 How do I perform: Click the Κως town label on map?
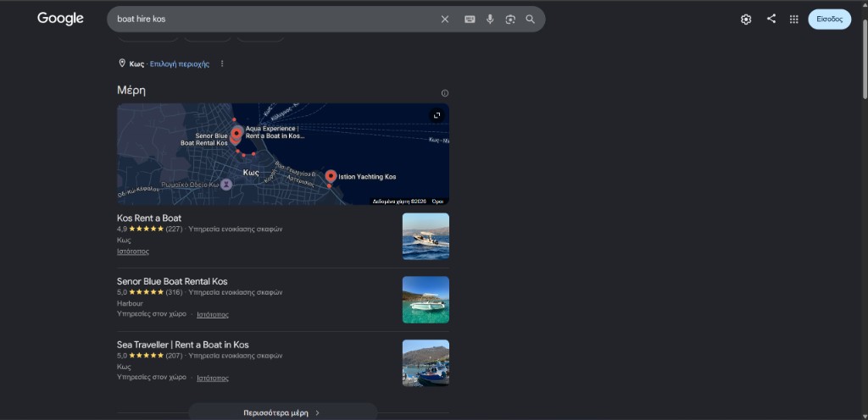pos(251,173)
